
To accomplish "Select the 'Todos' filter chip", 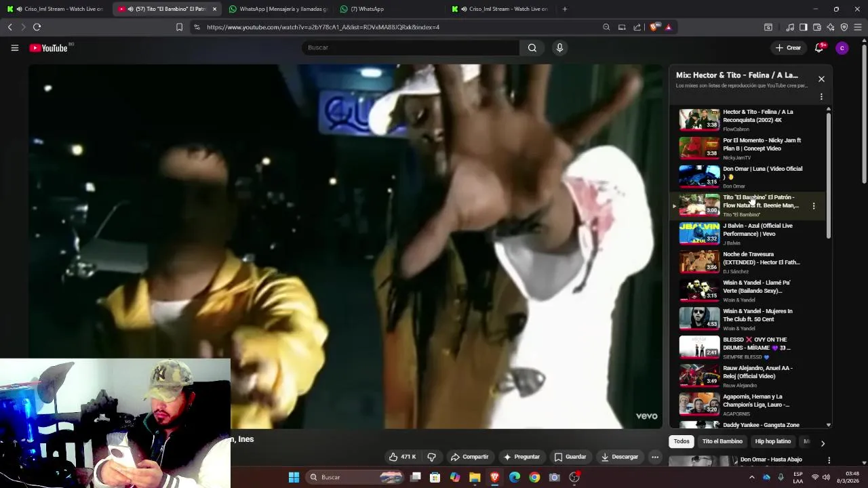I will [x=682, y=441].
